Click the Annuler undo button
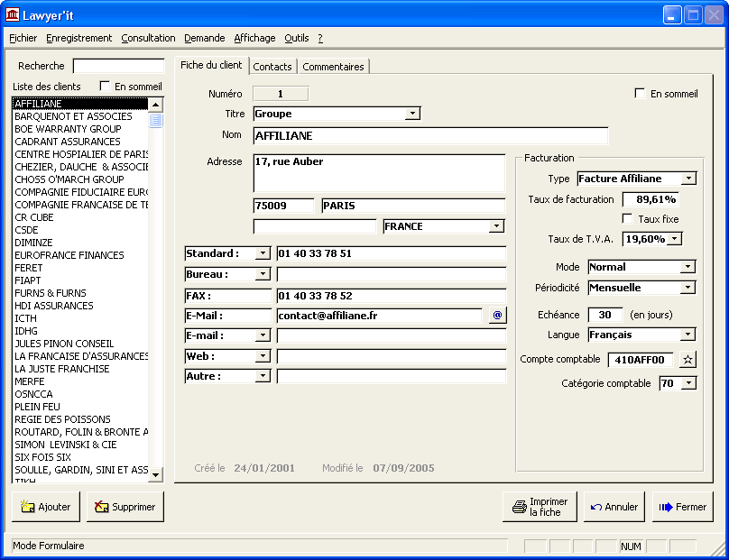The image size is (729, 560). click(614, 507)
